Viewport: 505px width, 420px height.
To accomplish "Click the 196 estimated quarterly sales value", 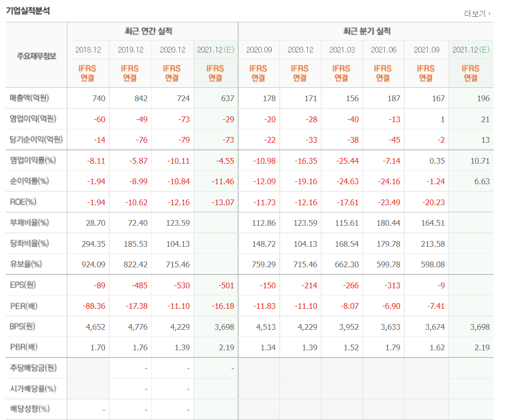I will (484, 99).
